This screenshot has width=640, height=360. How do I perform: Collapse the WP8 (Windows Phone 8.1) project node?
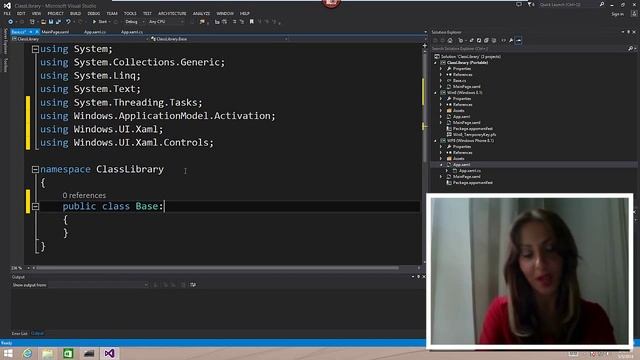[436, 140]
